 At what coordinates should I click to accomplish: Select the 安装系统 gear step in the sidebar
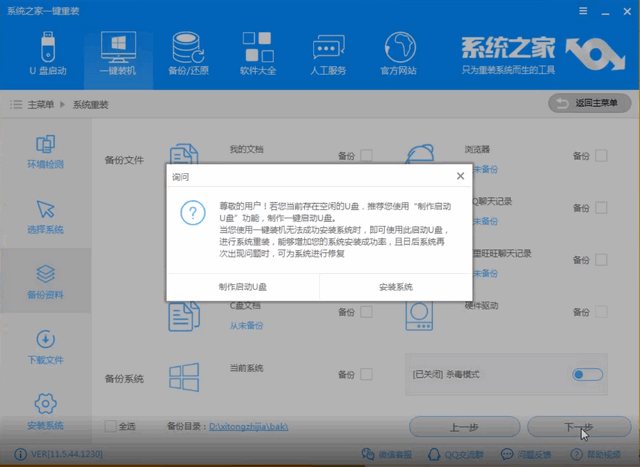(45, 409)
